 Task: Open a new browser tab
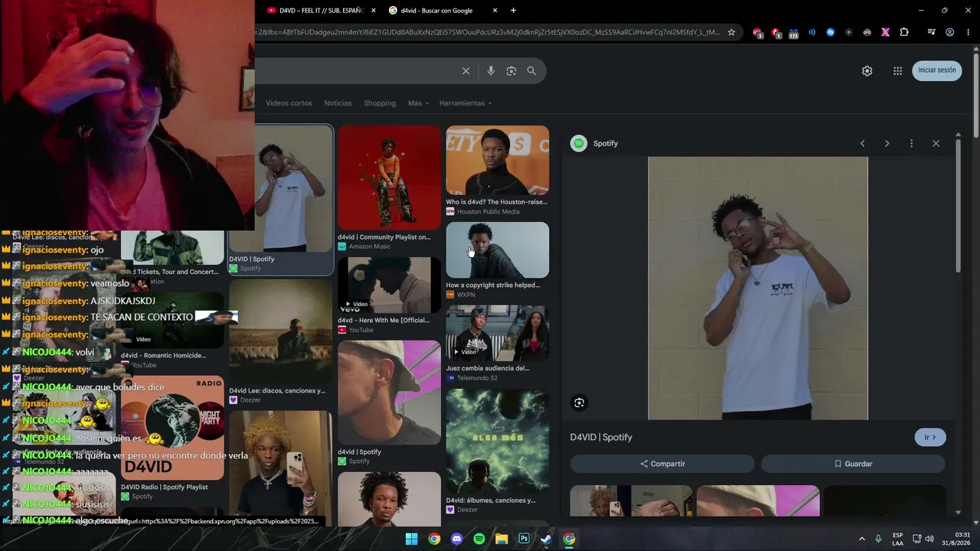(513, 11)
